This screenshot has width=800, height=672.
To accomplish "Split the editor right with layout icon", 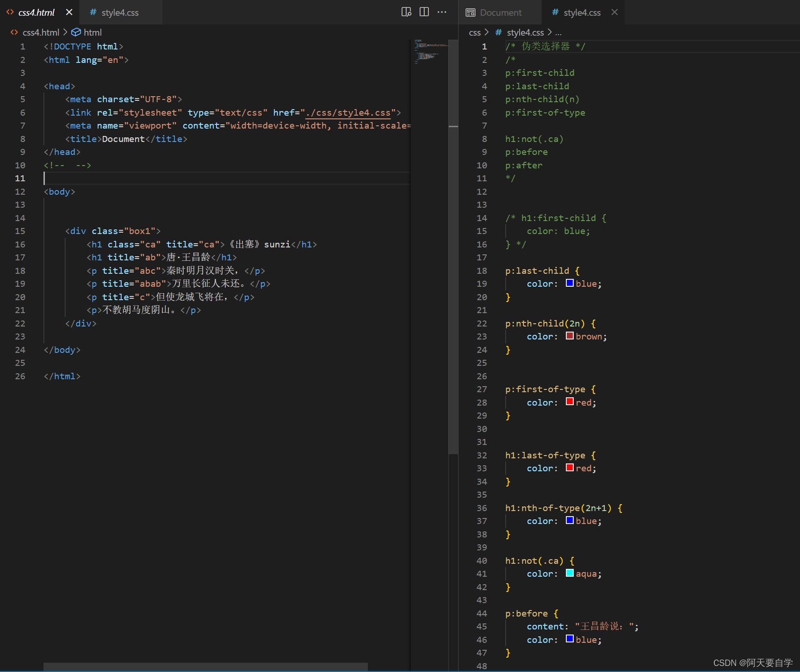I will (424, 12).
